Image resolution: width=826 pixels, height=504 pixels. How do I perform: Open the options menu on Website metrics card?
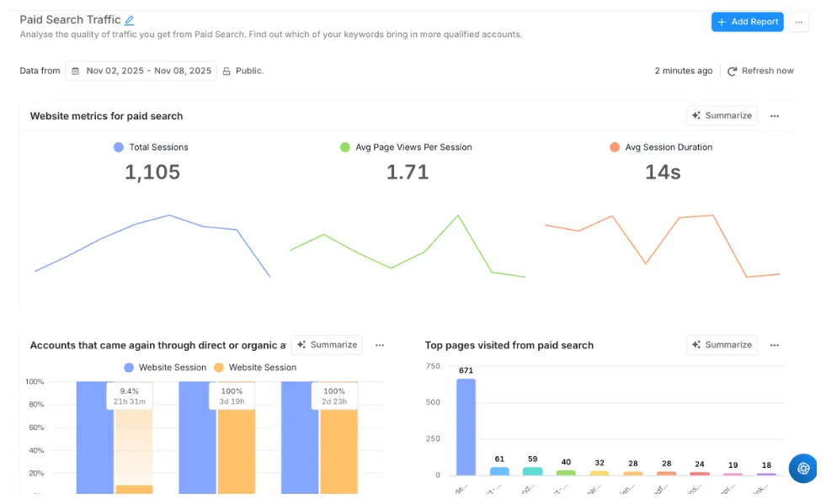[774, 115]
